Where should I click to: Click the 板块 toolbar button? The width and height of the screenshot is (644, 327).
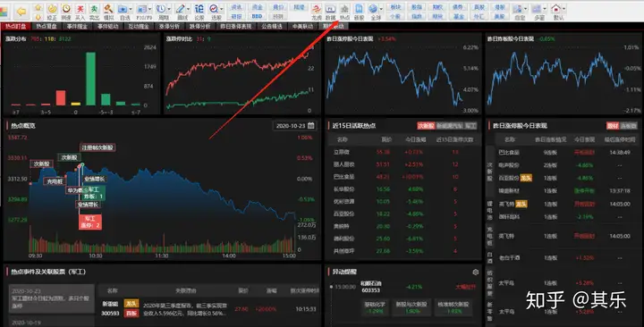point(395,7)
